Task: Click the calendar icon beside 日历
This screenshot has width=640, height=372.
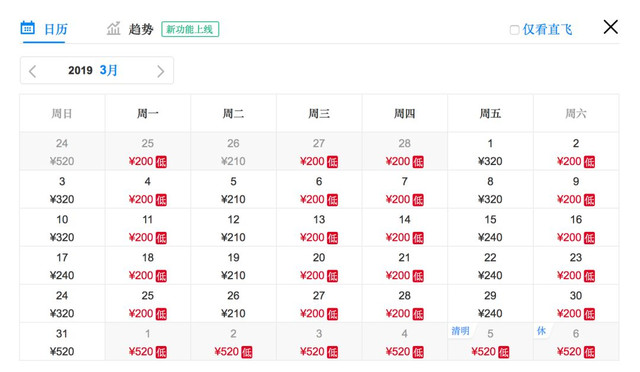Action: click(27, 27)
